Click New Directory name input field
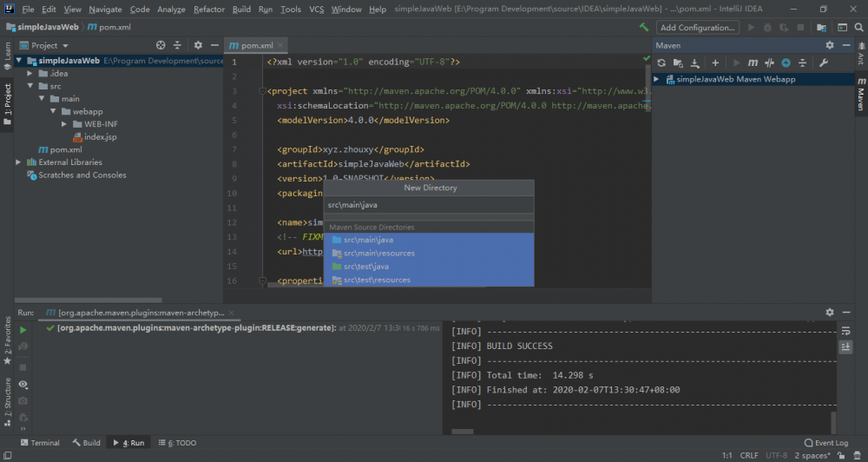Screen dimensions: 868x462 click(429, 205)
